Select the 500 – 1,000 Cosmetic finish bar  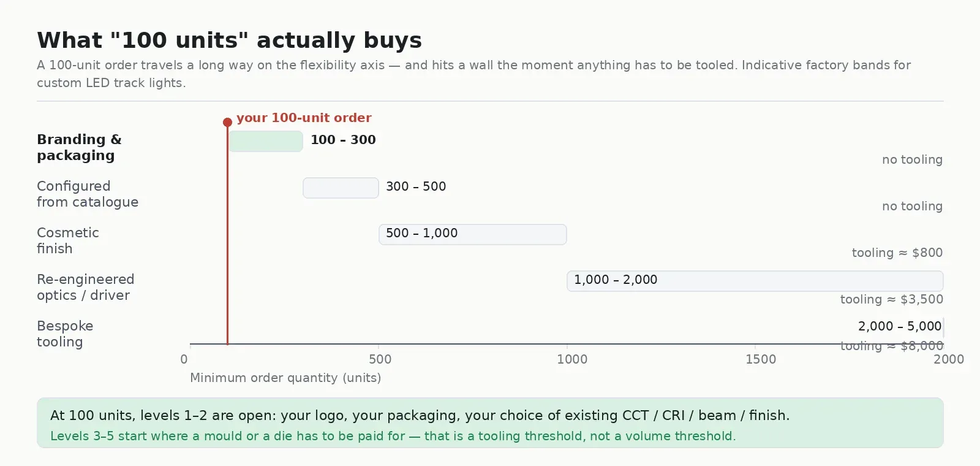[x=473, y=234]
